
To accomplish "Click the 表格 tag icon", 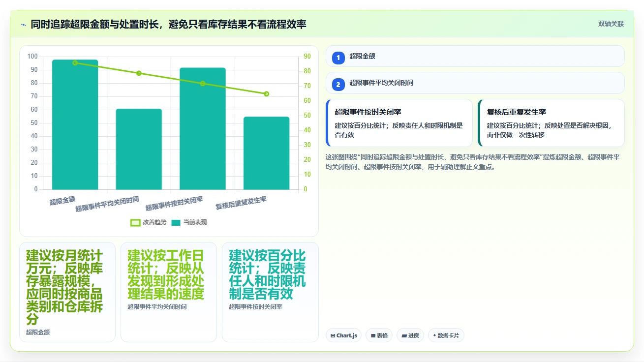I will pyautogui.click(x=373, y=336).
